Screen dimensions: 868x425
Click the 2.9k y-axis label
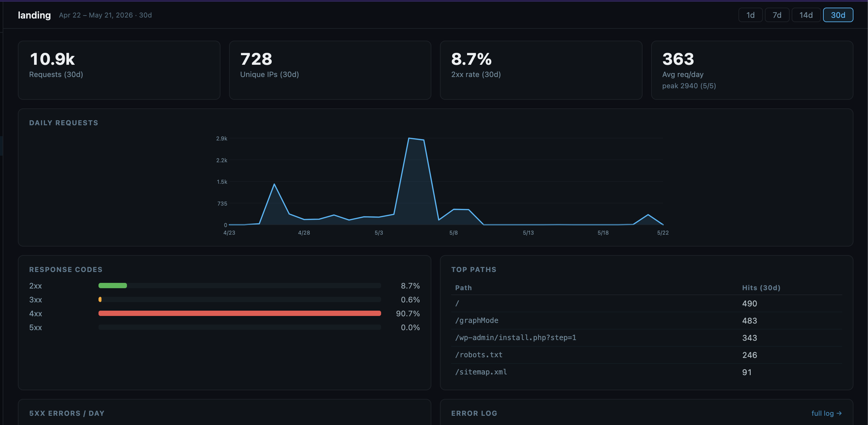coord(221,138)
